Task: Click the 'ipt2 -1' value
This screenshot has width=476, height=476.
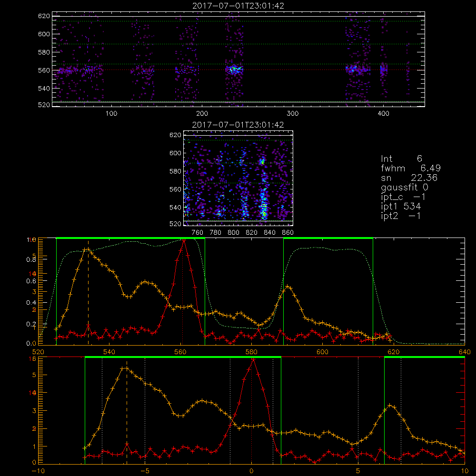Action: [x=401, y=216]
